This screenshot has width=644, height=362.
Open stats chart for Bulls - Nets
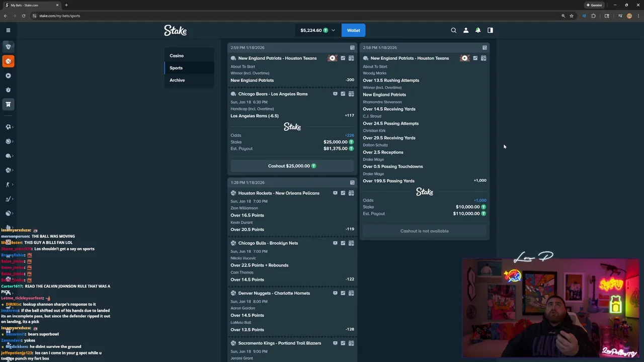[x=343, y=243]
